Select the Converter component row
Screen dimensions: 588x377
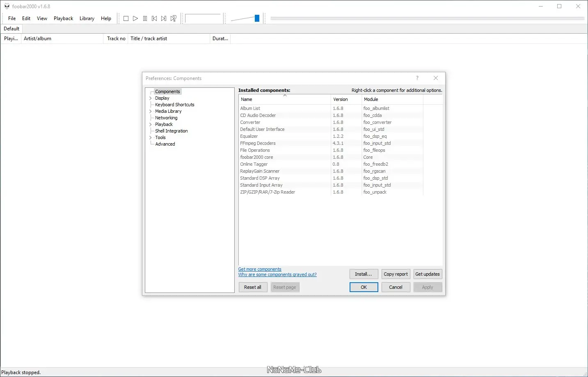331,122
